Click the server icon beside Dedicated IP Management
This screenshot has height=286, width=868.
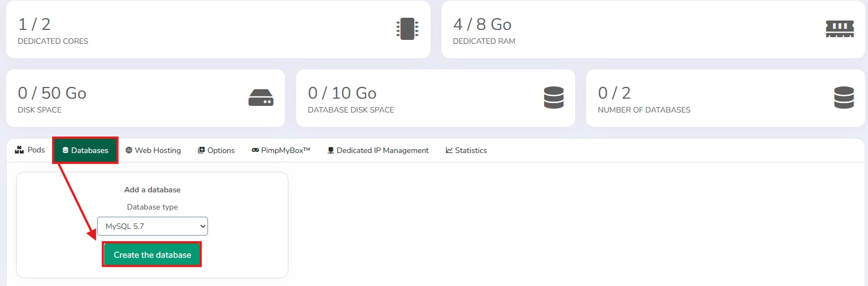[x=331, y=150]
